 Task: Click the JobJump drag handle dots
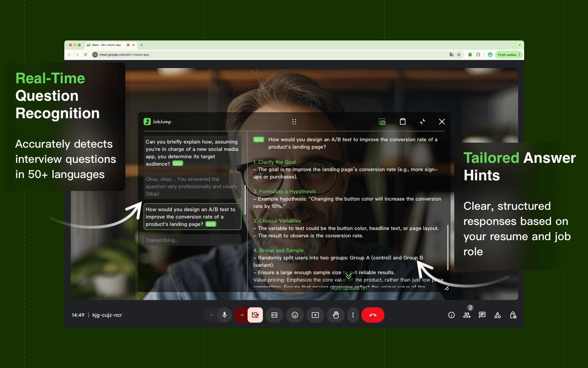pos(294,122)
